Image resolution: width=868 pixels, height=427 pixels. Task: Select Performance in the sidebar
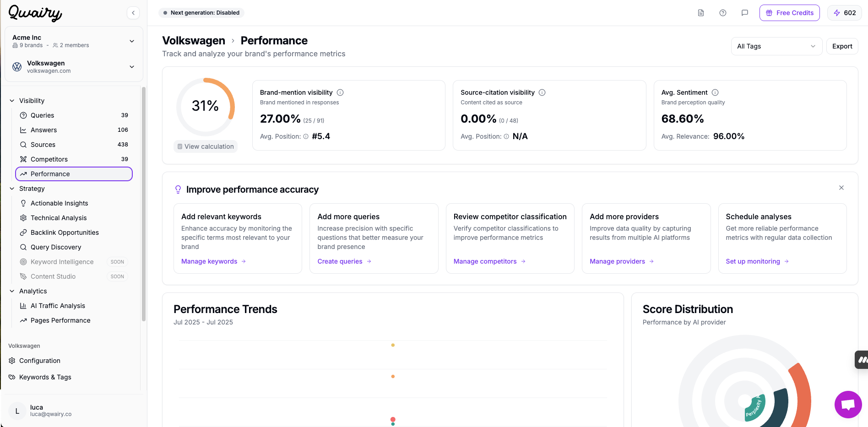pyautogui.click(x=74, y=174)
